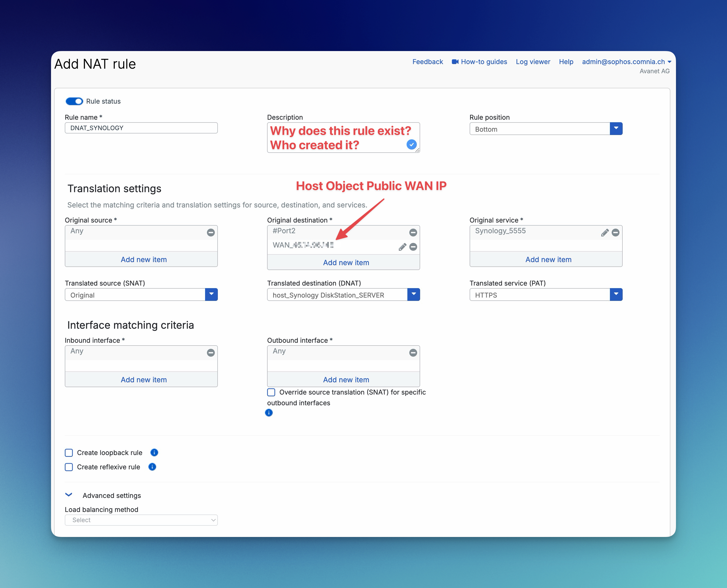Add new item to Original source
This screenshot has width=727, height=588.
click(144, 260)
